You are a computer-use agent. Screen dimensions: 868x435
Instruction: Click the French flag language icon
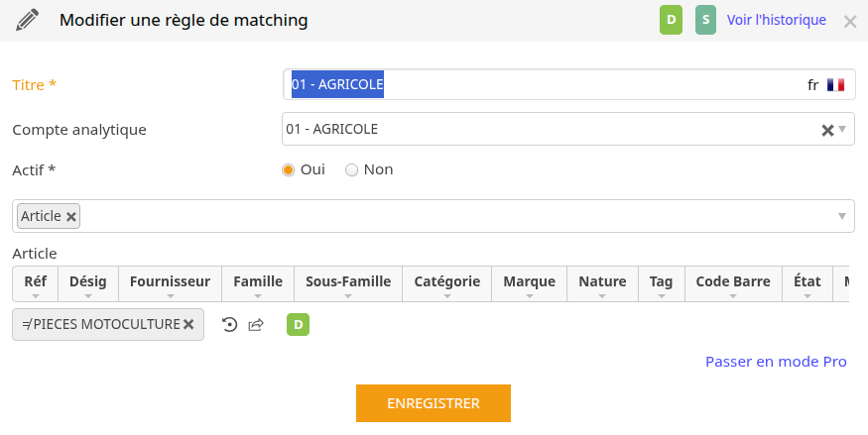tap(835, 84)
